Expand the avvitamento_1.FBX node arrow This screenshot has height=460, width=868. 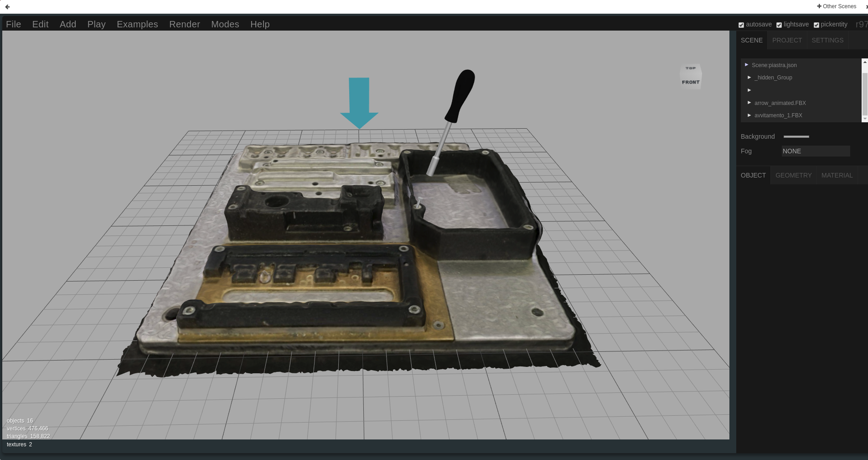[x=749, y=115]
